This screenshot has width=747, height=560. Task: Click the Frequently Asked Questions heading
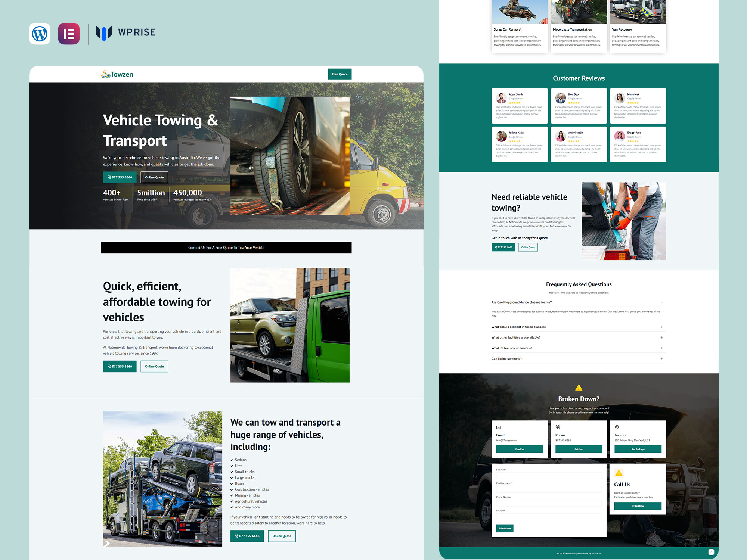579,284
